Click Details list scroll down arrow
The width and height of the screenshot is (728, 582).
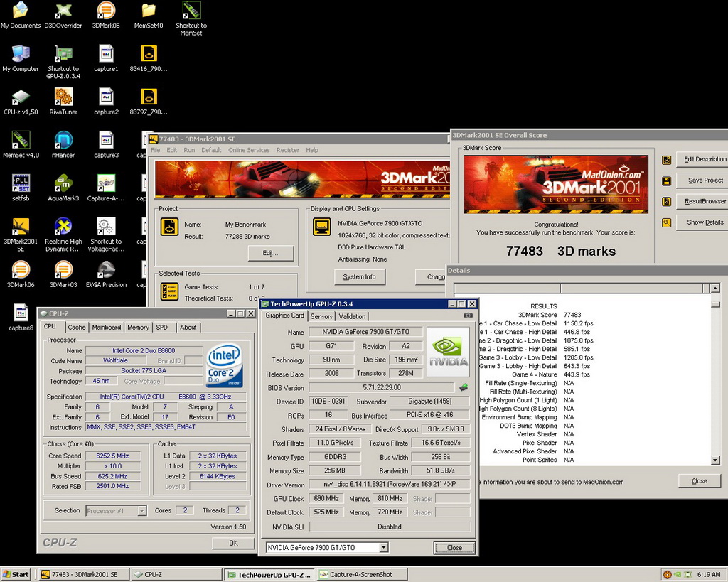tap(715, 460)
